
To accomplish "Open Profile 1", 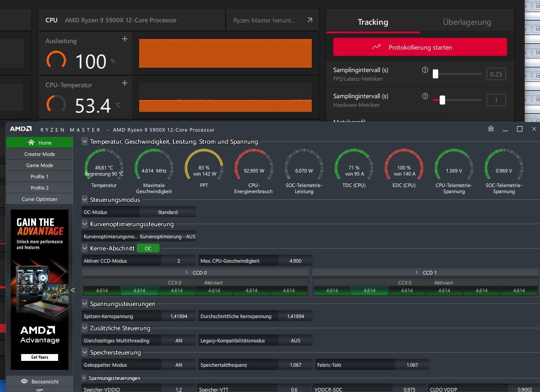I will click(x=40, y=176).
